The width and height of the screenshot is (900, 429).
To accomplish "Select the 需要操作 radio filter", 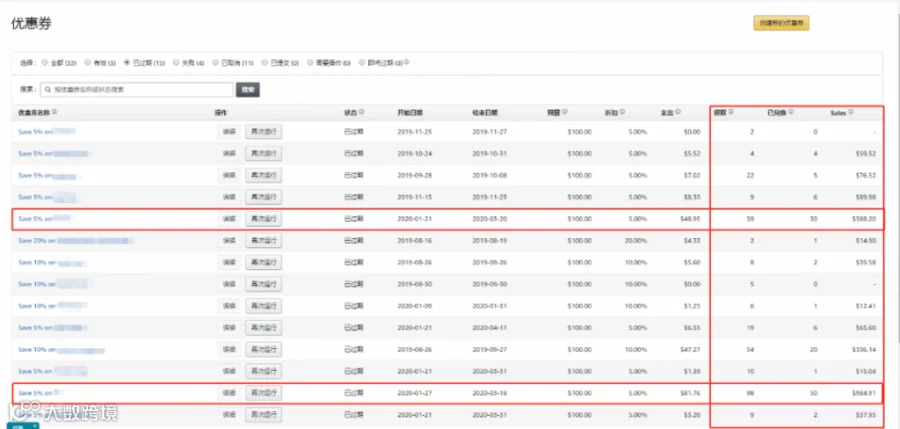I will pos(310,63).
